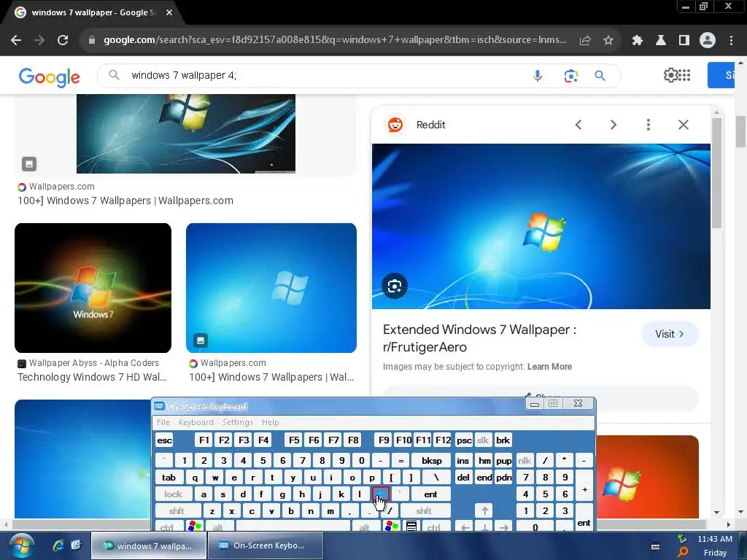Tap the esc key on on-screen keyboard
Screen dimensions: 747x560
click(x=164, y=440)
